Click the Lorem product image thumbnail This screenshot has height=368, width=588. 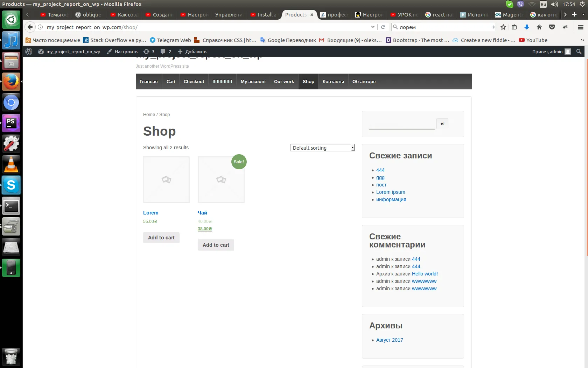(x=166, y=179)
